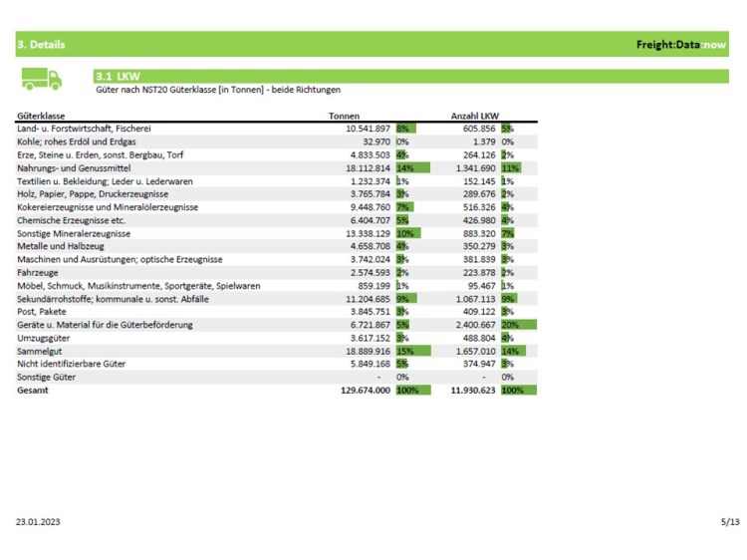Screen dimensions: 747x560
Task: Select the Güterklasse column header
Action: click(42, 117)
